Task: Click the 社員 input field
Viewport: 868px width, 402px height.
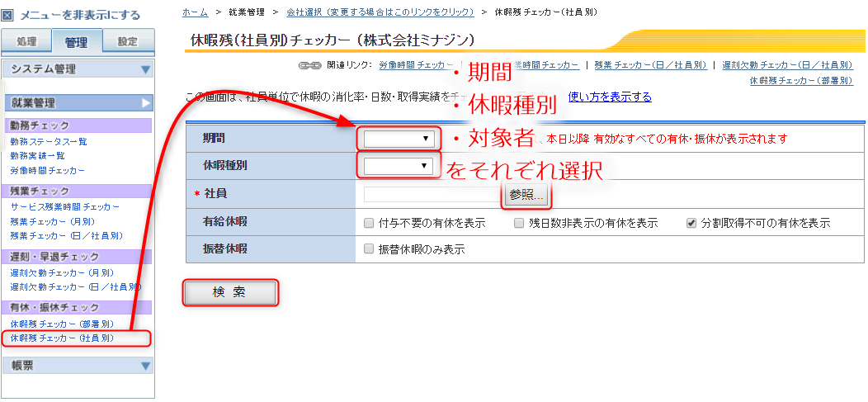Action: coord(433,194)
